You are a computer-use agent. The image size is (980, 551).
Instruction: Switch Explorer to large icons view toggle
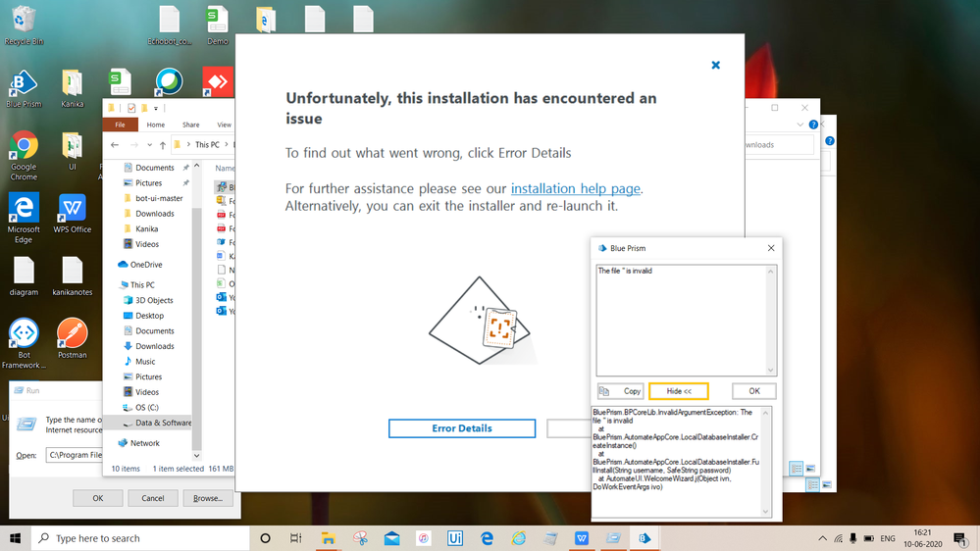point(810,469)
